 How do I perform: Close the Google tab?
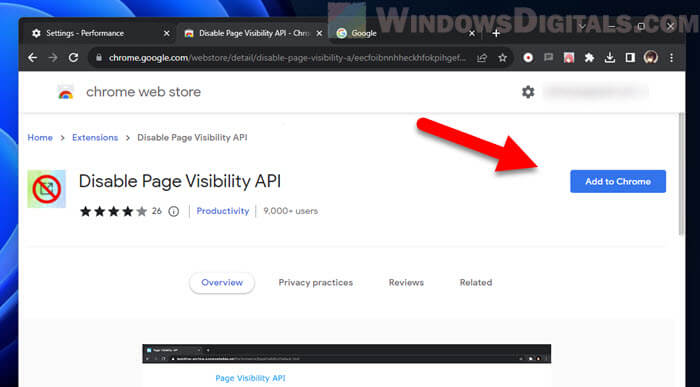click(x=472, y=33)
